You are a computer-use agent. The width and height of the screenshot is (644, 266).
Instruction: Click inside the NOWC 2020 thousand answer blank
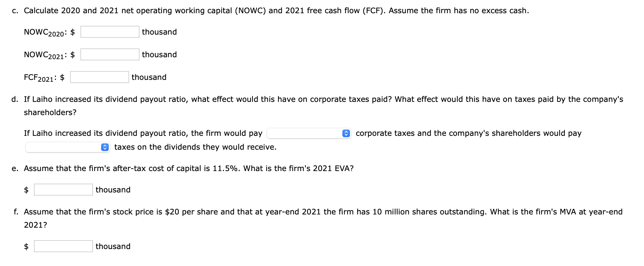coord(109,32)
